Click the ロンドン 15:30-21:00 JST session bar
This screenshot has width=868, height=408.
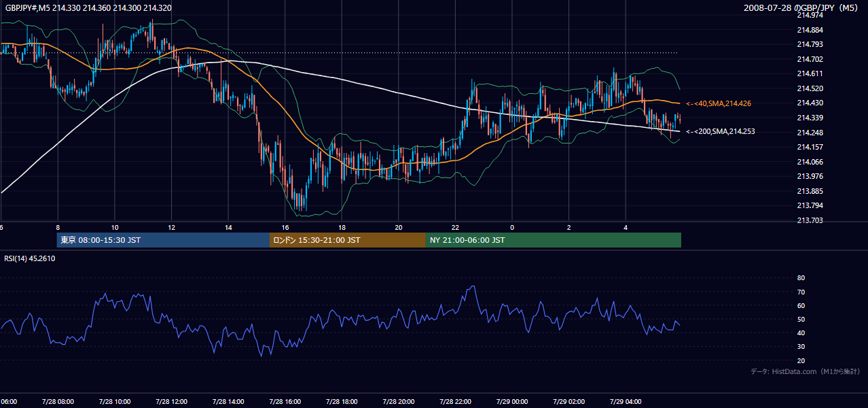[348, 240]
